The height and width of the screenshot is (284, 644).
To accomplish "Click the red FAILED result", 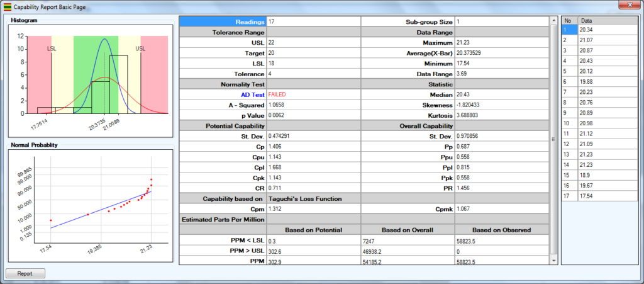I will [x=277, y=94].
